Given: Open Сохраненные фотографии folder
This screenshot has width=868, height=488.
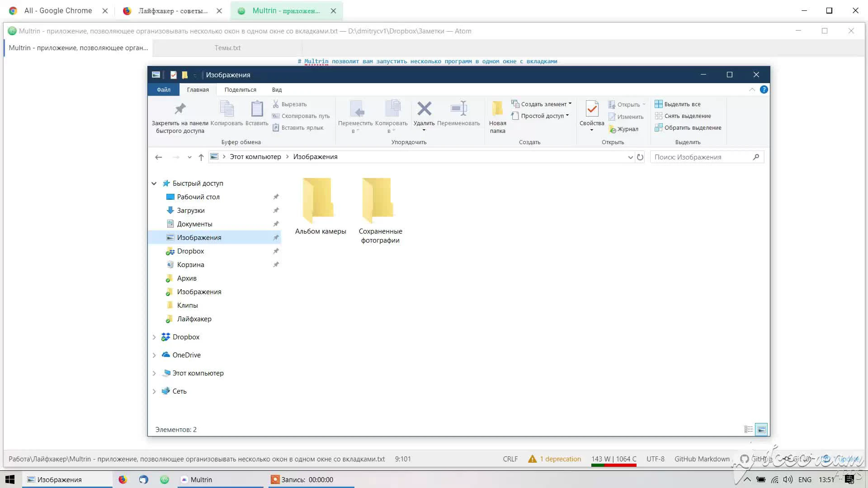Looking at the screenshot, I should 380,211.
